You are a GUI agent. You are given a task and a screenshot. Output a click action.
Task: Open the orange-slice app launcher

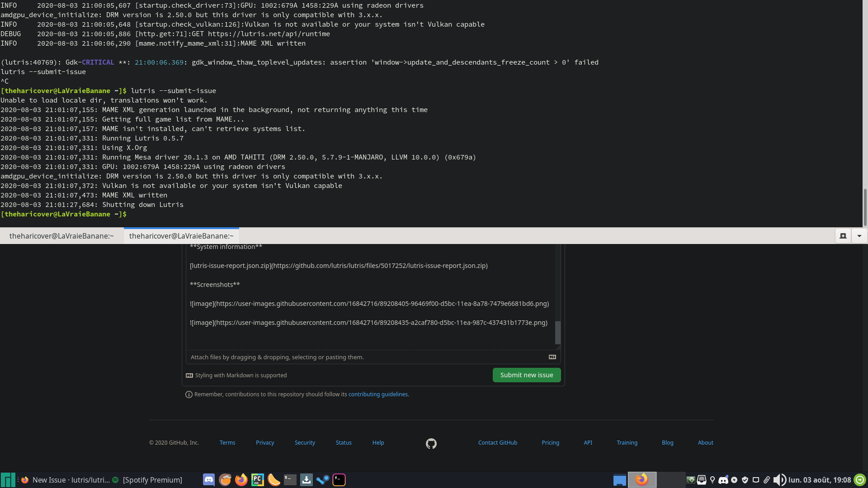pyautogui.click(x=274, y=480)
